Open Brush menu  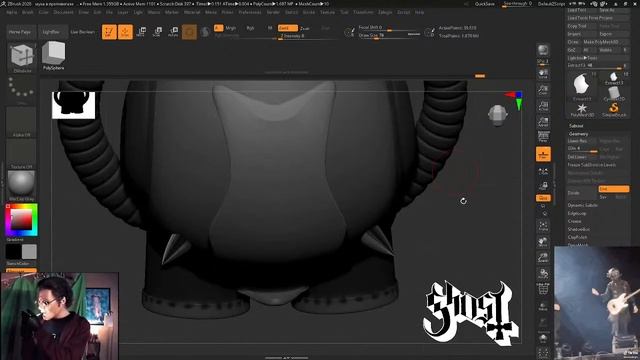(28, 12)
